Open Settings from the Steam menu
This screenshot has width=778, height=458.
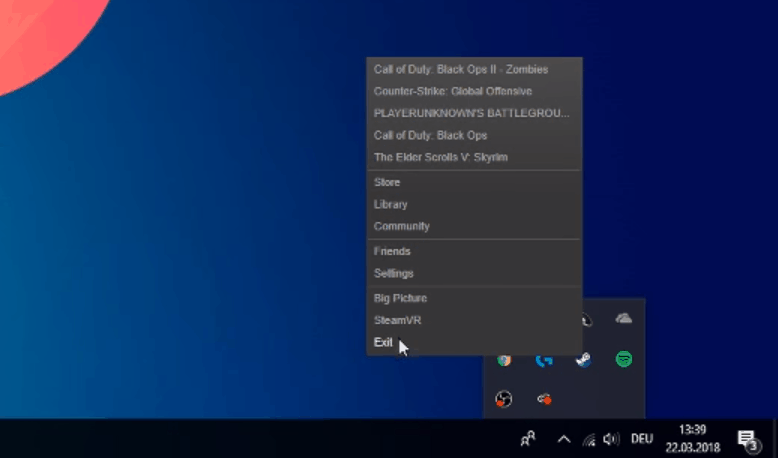(474, 273)
